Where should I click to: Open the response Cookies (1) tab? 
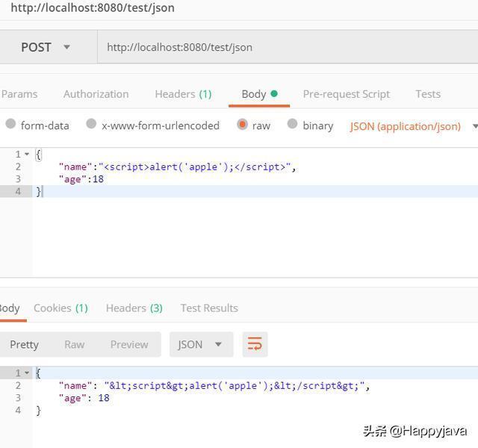coord(60,308)
